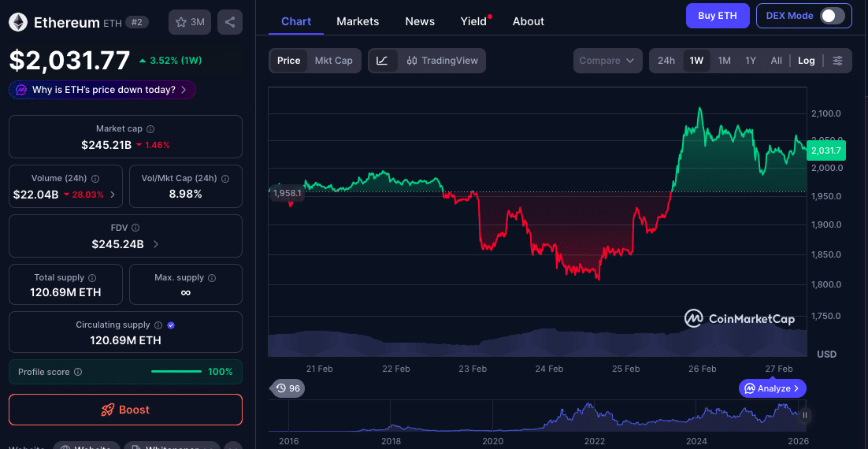This screenshot has width=868, height=449.
Task: Add Ethereum to watchlist star button
Action: [x=190, y=22]
